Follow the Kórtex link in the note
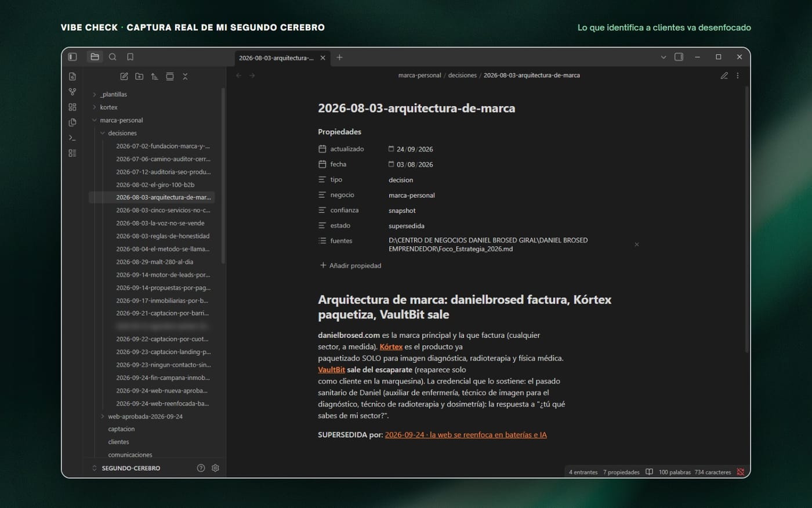The image size is (812, 508). coord(391,347)
